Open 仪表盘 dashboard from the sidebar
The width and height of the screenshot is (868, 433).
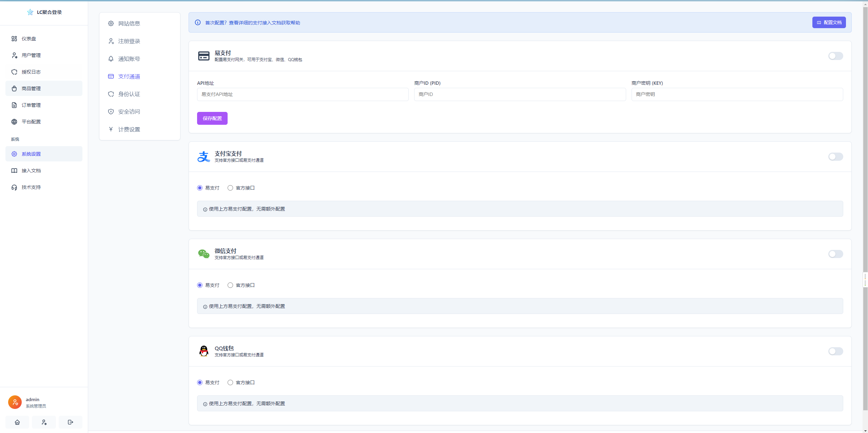point(29,39)
